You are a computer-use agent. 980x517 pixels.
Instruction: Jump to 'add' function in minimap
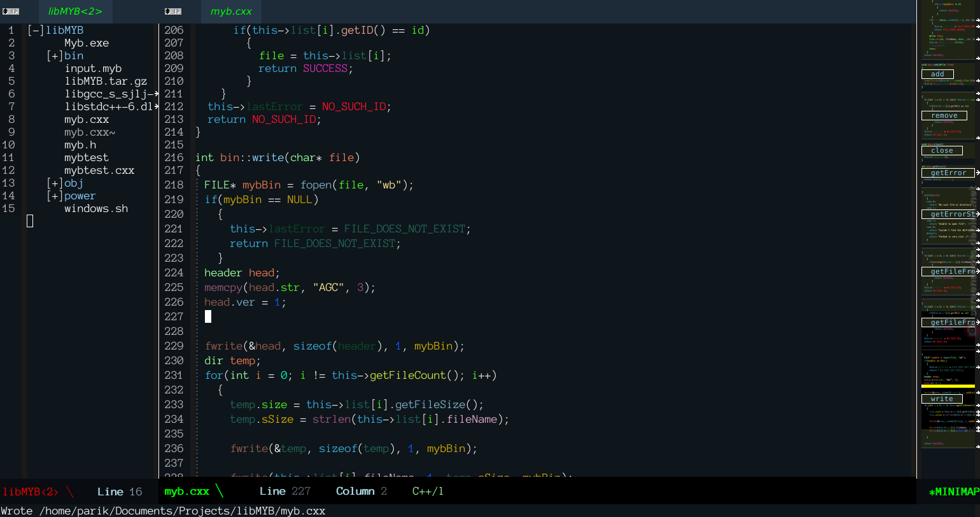pos(938,74)
